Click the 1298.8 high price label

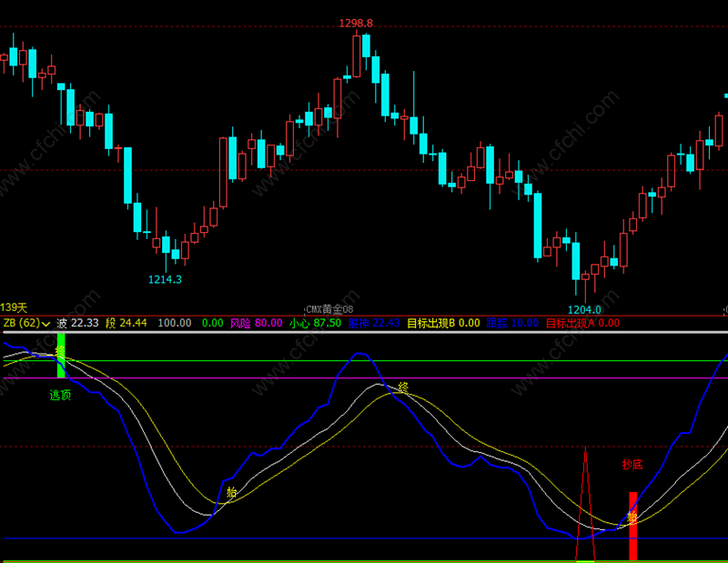pyautogui.click(x=356, y=23)
